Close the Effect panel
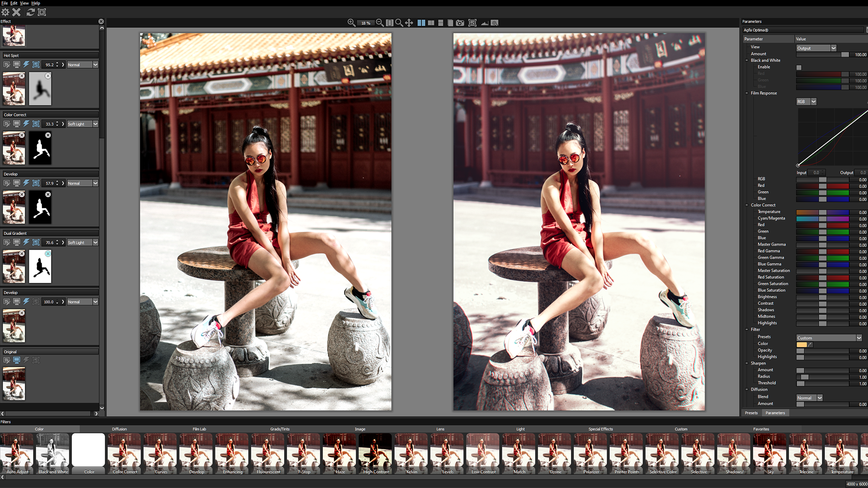Image resolution: width=868 pixels, height=488 pixels. [101, 21]
